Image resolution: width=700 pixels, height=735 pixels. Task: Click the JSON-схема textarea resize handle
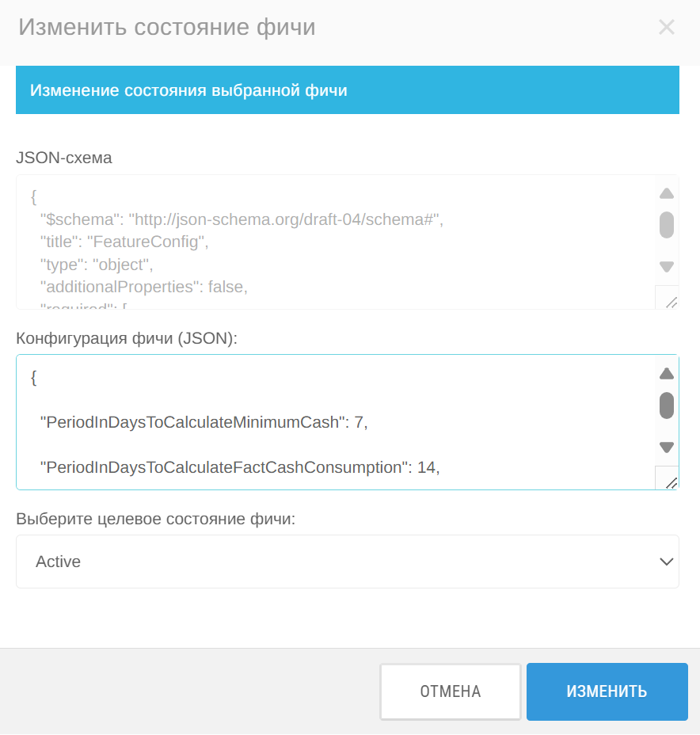pyautogui.click(x=671, y=303)
